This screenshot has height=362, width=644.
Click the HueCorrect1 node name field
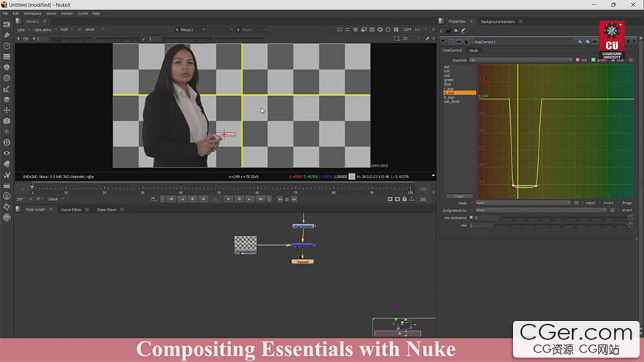point(523,42)
